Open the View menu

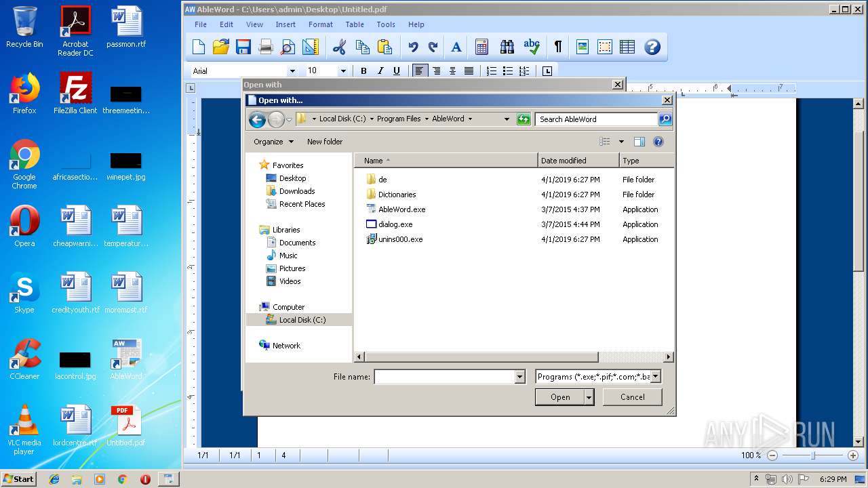coord(254,24)
